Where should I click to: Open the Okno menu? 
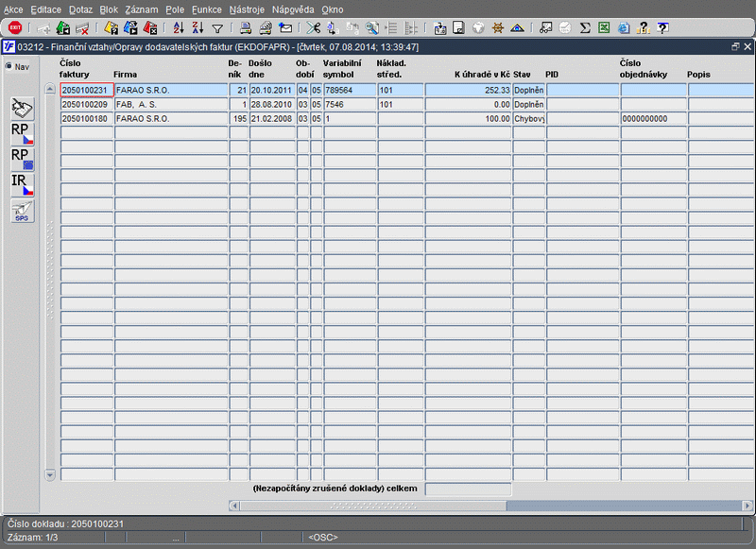(x=333, y=9)
